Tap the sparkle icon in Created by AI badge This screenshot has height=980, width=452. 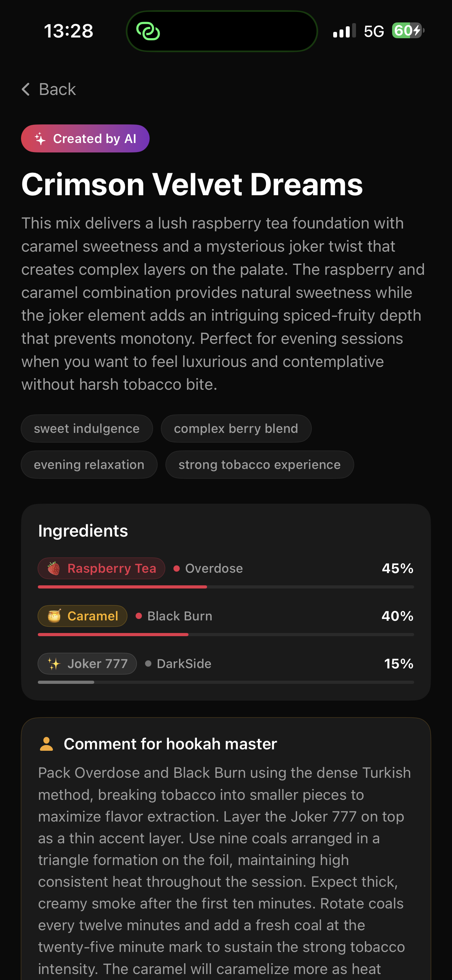tap(40, 138)
